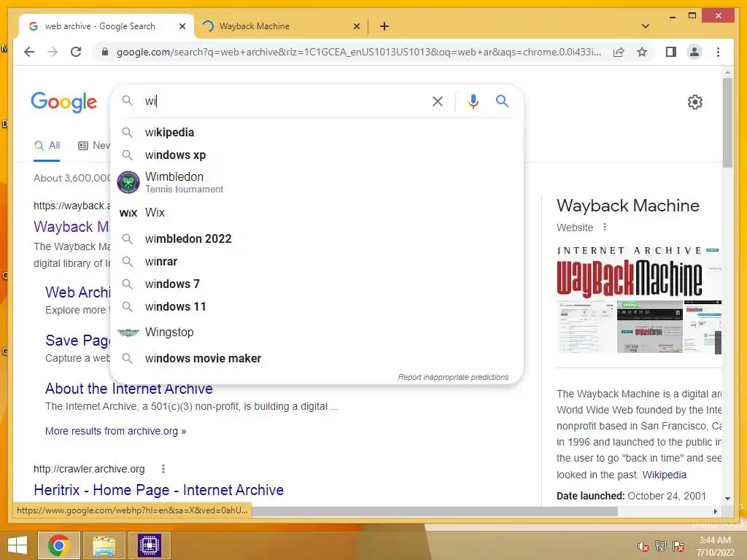Select the All results tab
Image resolution: width=747 pixels, height=560 pixels.
[x=47, y=146]
